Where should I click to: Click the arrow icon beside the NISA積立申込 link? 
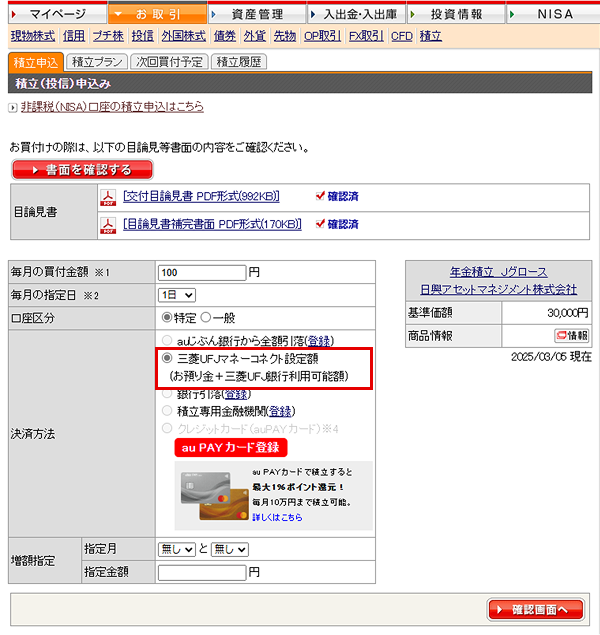[13, 108]
